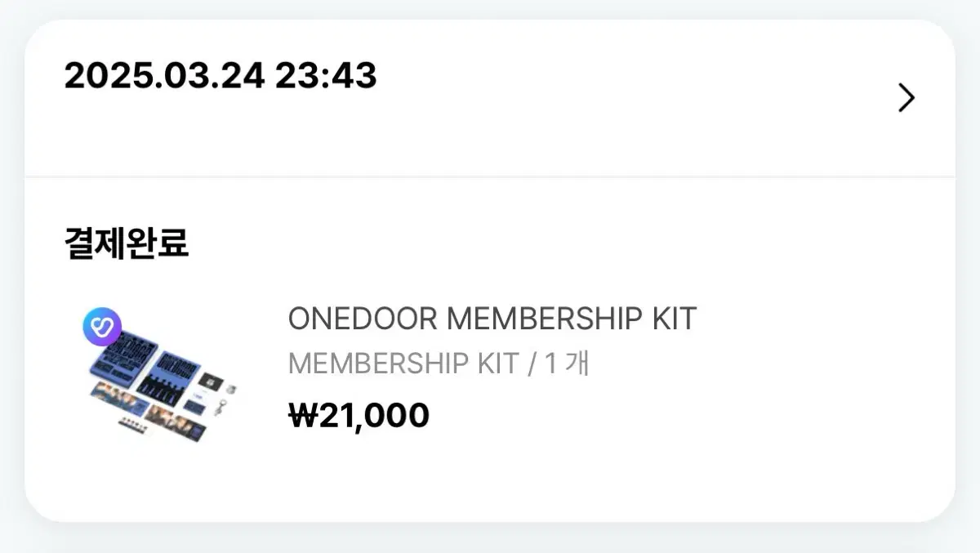Select the ONEDOOR MEMBERSHIP KIT title

[x=492, y=319]
